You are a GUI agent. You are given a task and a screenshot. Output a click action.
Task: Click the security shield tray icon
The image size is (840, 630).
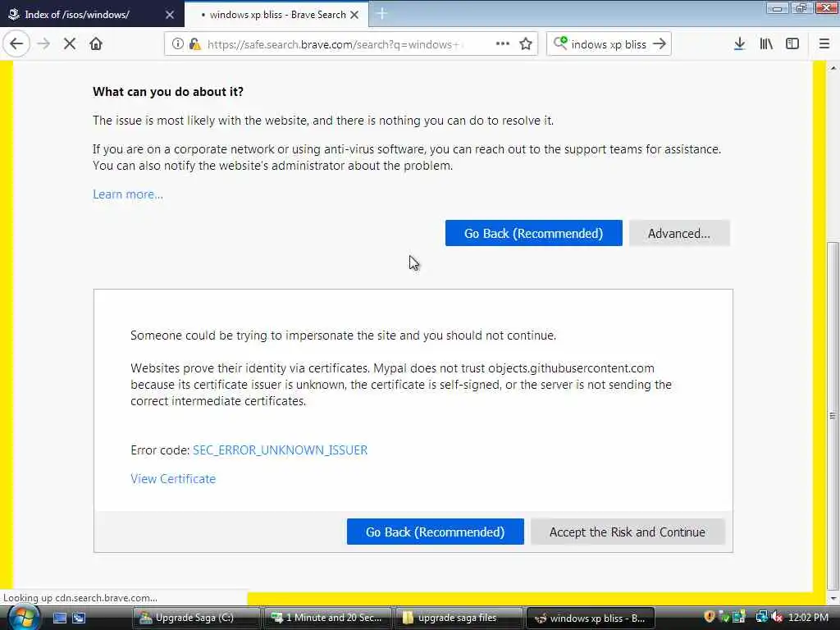click(x=710, y=617)
